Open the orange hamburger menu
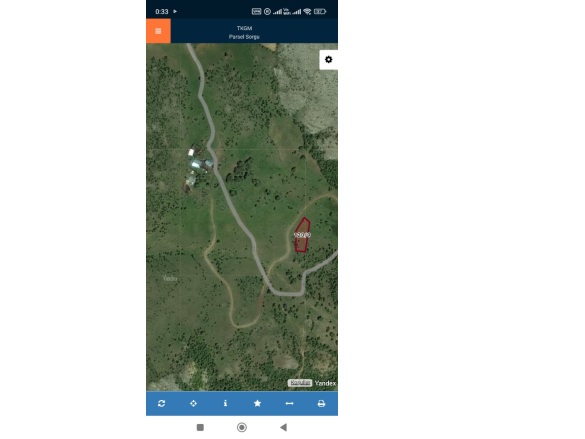Viewport: 585px width, 439px height. tap(158, 31)
